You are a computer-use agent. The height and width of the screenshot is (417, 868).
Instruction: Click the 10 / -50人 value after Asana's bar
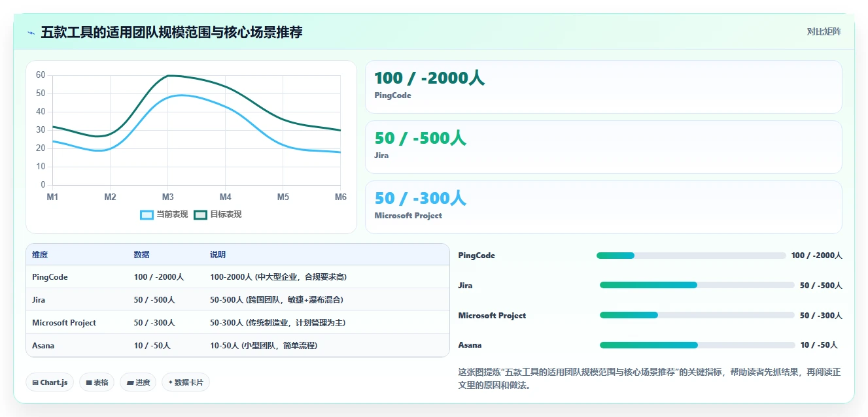point(819,345)
